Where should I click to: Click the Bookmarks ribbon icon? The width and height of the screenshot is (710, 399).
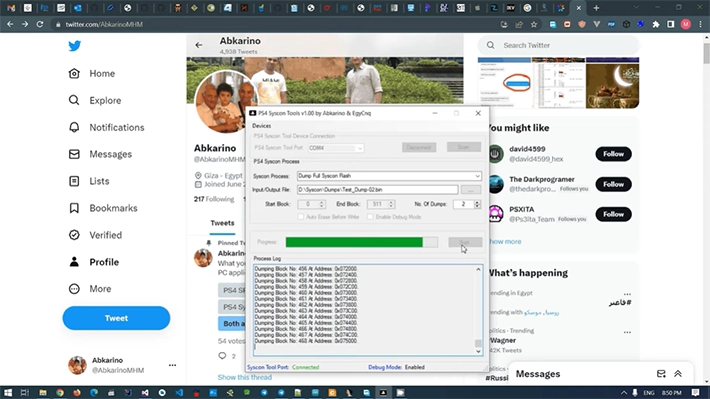coord(74,208)
